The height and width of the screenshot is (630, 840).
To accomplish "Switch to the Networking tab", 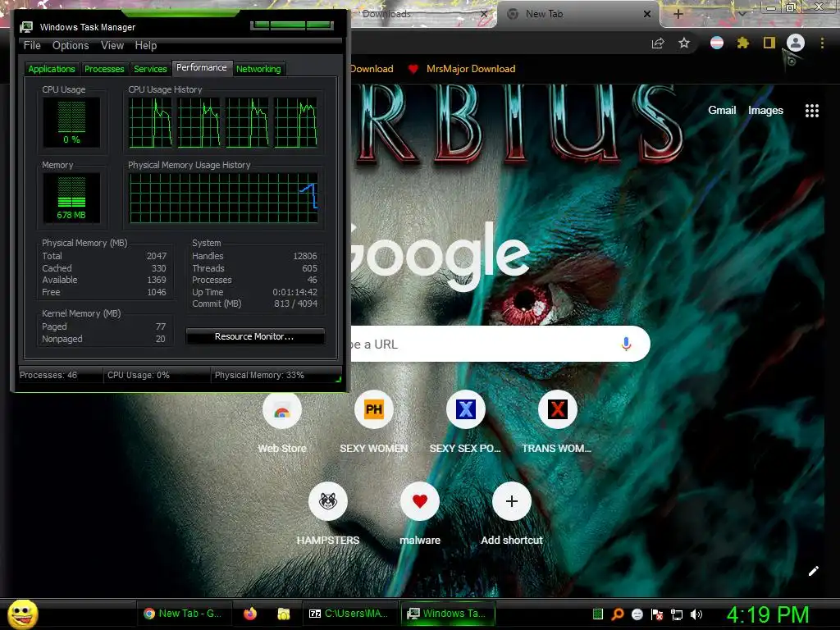I will pos(258,69).
